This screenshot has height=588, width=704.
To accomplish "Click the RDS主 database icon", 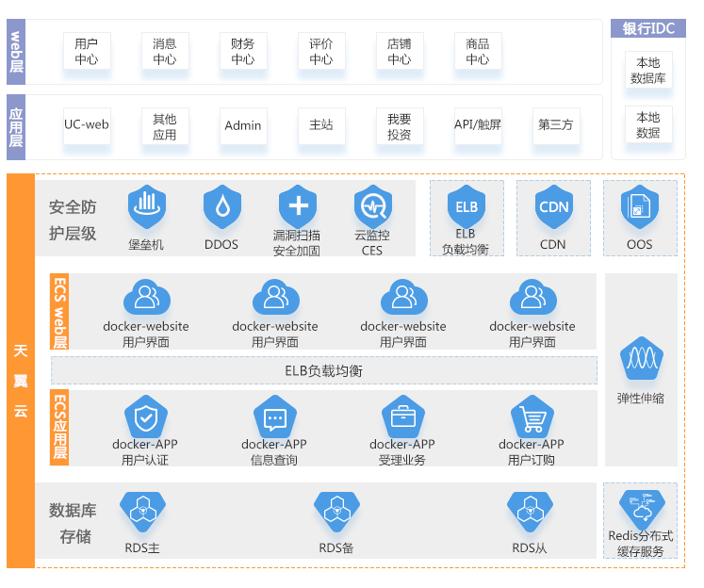I will click(142, 512).
